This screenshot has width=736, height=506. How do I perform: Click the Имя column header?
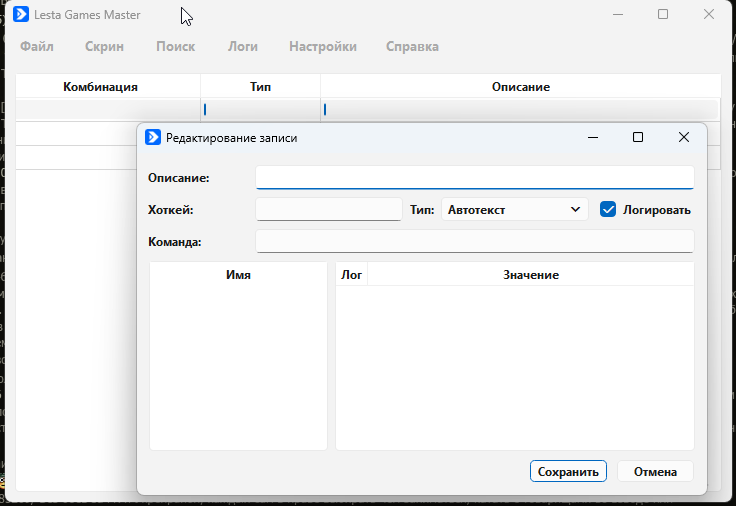tap(238, 275)
